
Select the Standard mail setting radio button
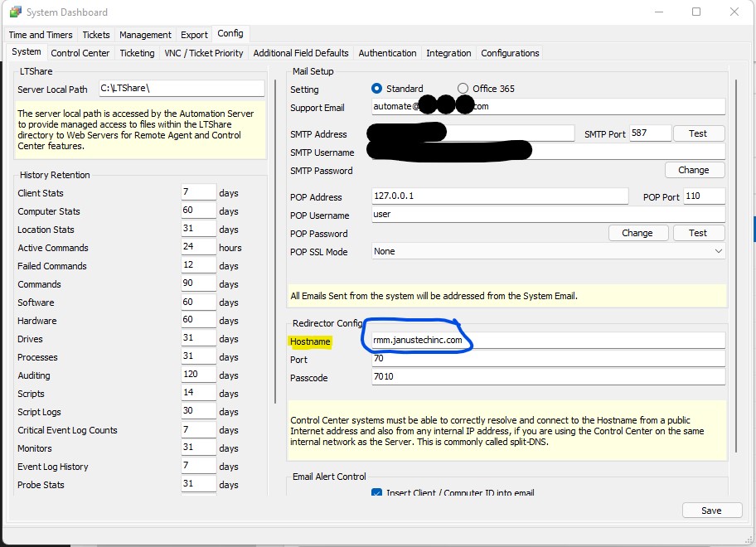coord(377,89)
